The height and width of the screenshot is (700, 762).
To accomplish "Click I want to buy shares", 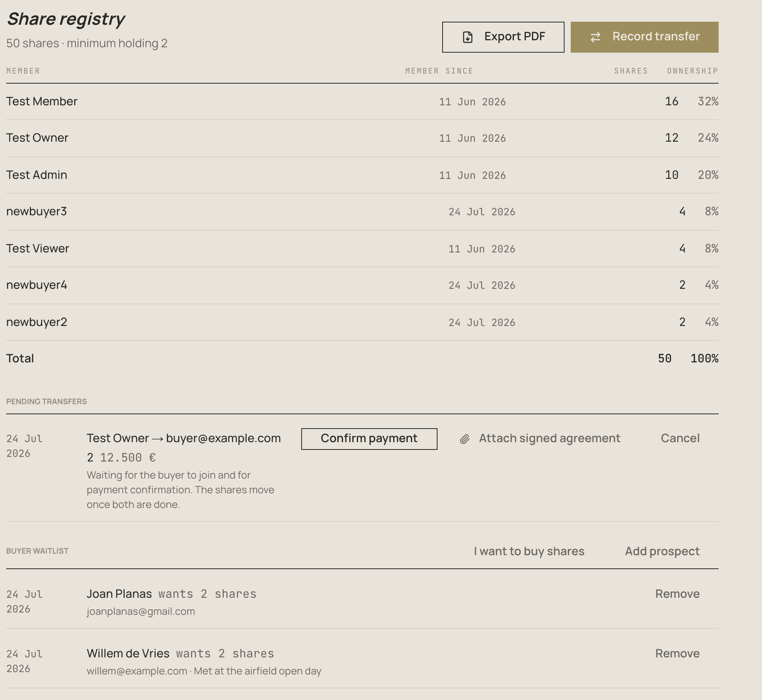I will coord(529,551).
